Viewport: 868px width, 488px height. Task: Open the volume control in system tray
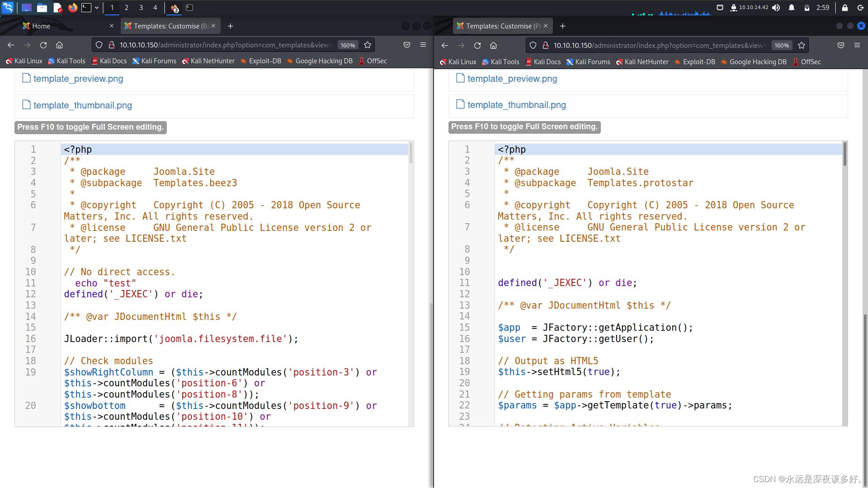[x=776, y=8]
